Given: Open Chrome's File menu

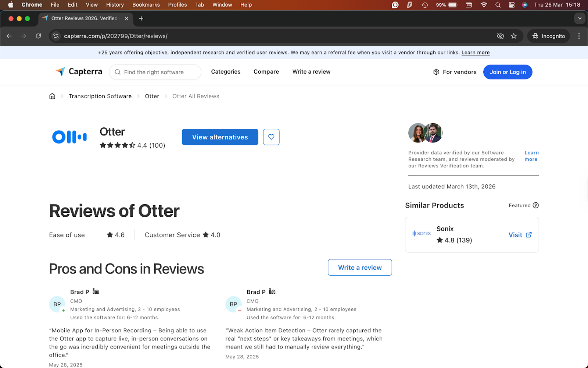Looking at the screenshot, I should click(55, 5).
